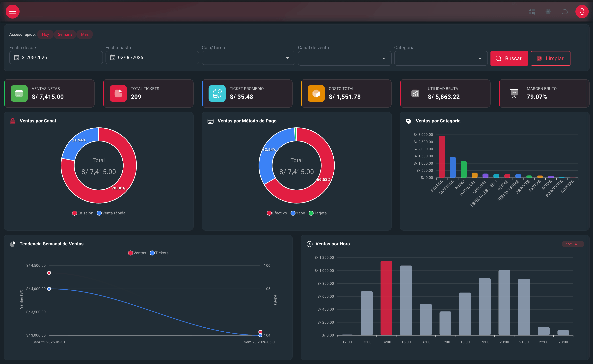Select the Hoy quick access filter
The width and height of the screenshot is (593, 364).
tap(45, 34)
